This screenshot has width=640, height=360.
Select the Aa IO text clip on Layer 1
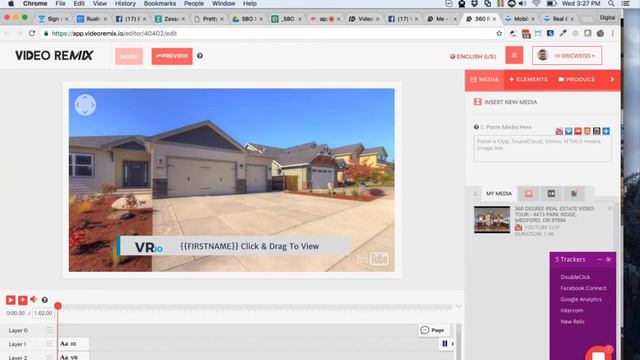tap(73, 344)
